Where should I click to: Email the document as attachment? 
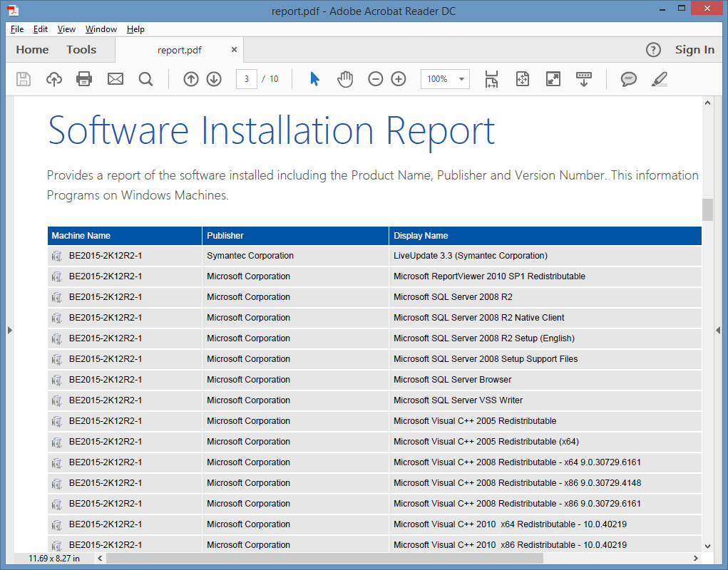click(x=115, y=79)
